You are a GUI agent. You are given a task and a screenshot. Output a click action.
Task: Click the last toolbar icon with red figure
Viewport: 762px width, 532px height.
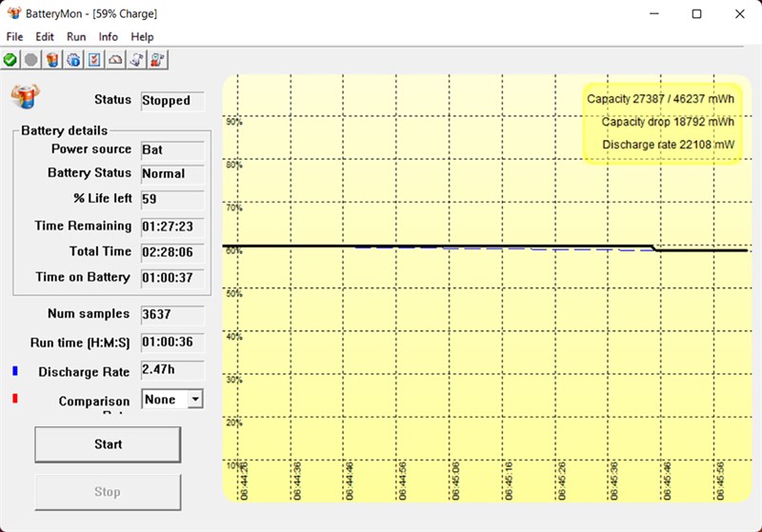click(x=157, y=60)
